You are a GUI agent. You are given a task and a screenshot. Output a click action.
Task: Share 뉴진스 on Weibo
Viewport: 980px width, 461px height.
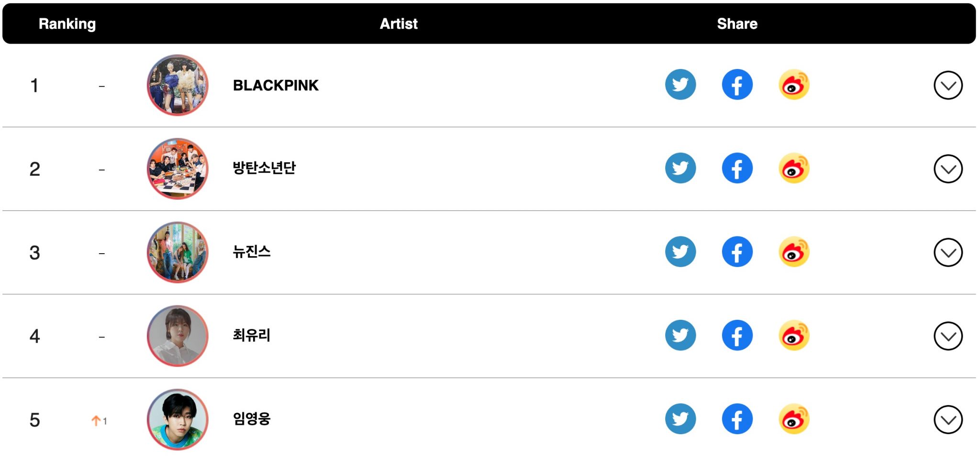(793, 251)
